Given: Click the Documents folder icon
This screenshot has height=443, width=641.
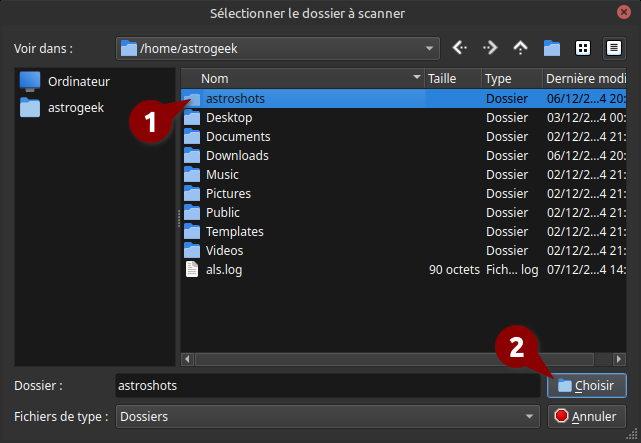Looking at the screenshot, I should click(x=192, y=136).
